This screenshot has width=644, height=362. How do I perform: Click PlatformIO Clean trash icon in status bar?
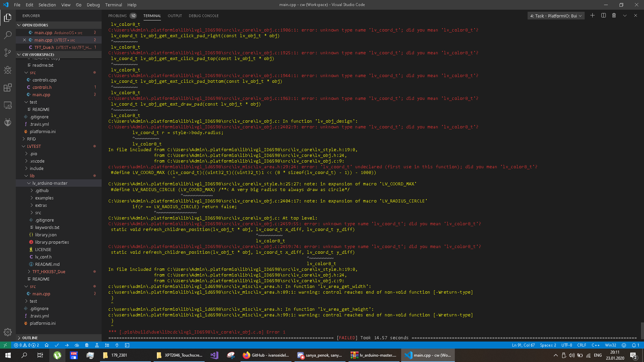[x=87, y=345]
